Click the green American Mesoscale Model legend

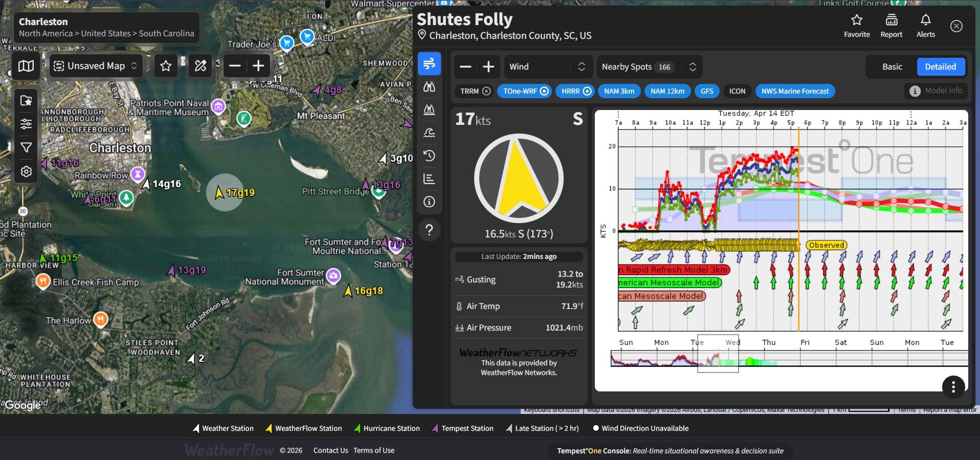point(670,282)
